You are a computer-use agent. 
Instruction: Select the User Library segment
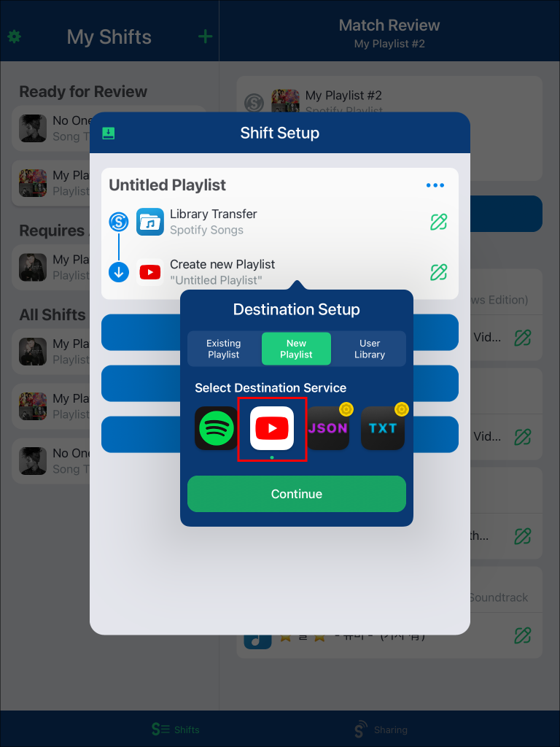coord(370,349)
